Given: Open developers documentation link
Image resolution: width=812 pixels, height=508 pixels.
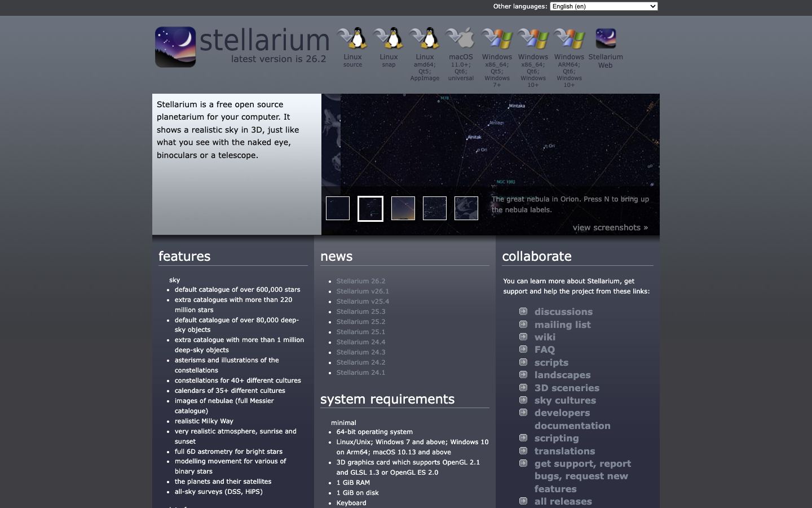Looking at the screenshot, I should [x=572, y=419].
